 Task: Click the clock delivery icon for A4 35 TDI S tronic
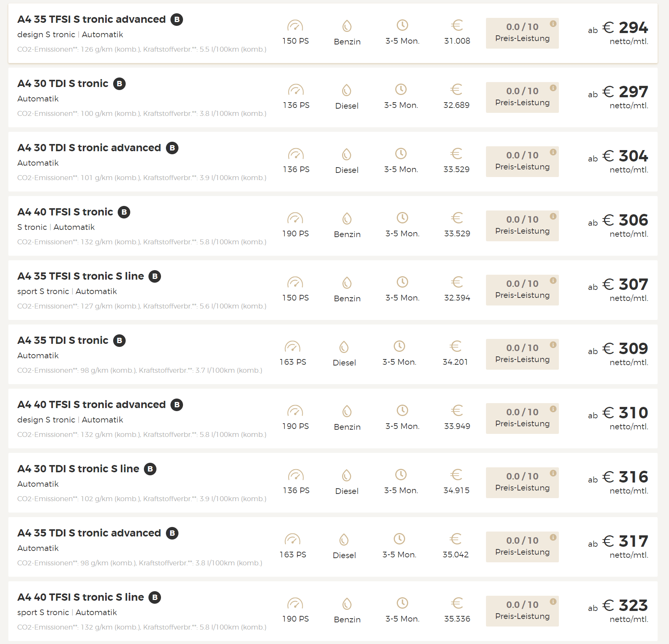tap(399, 346)
